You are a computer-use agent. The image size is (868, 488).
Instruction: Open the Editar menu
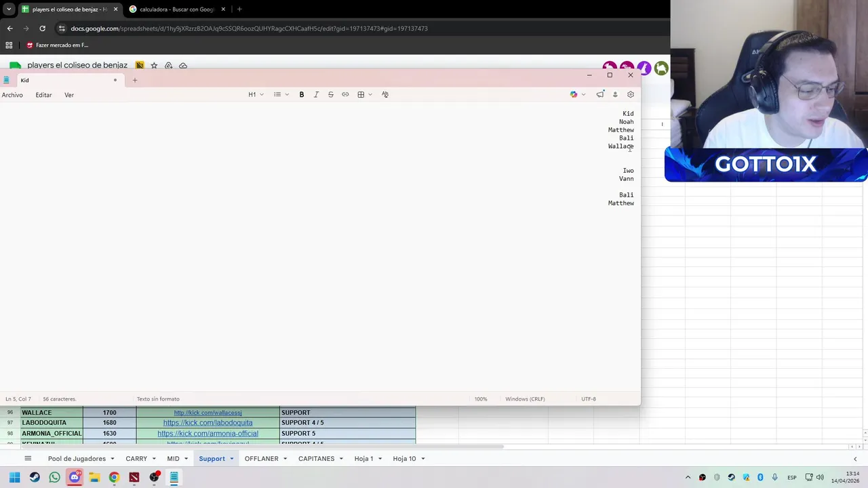click(x=43, y=95)
